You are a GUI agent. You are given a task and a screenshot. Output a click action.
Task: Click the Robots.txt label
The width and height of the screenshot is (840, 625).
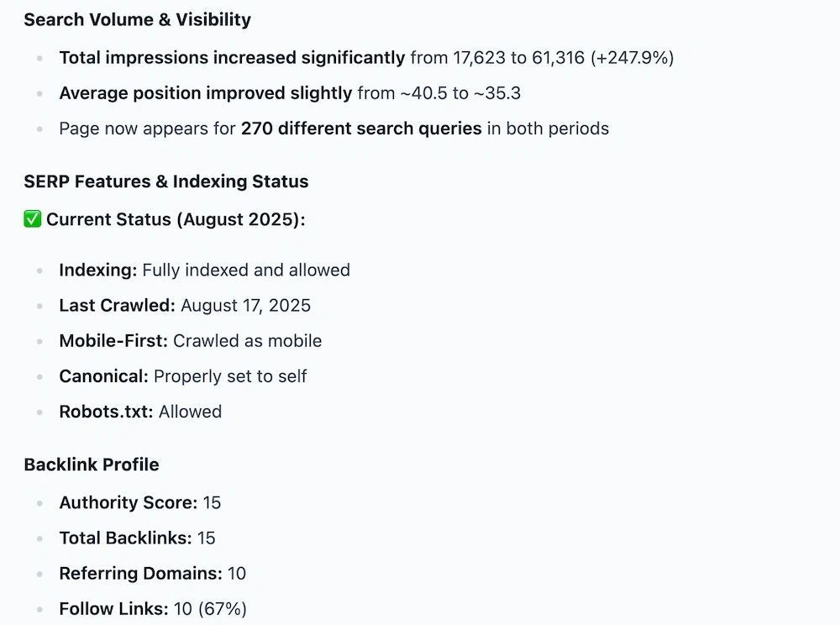[106, 412]
